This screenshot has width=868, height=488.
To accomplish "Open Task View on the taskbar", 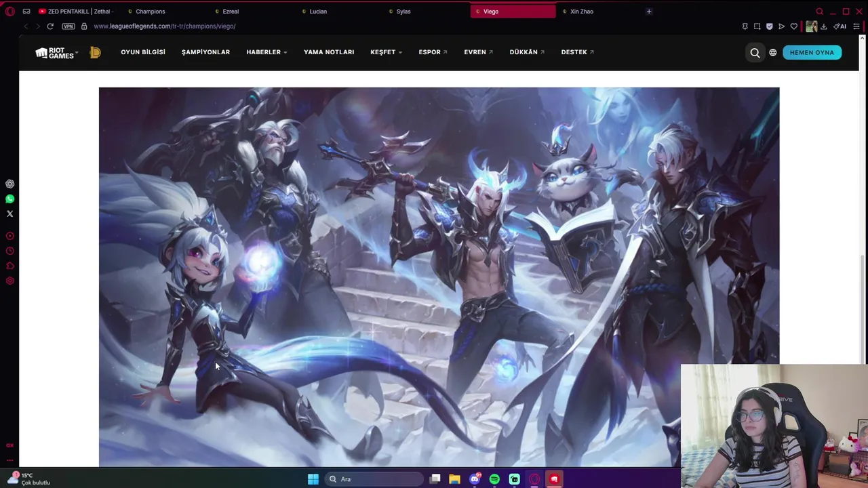I will click(435, 479).
